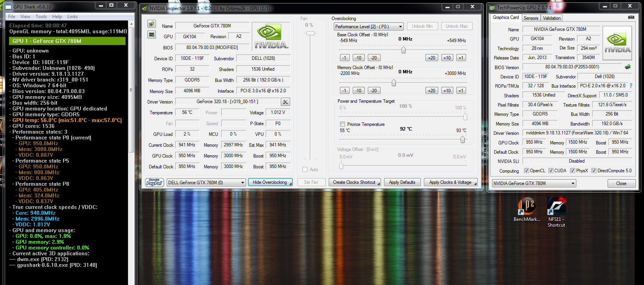The width and height of the screenshot is (644, 285).
Task: Open the DELL GeForce GTX 780M (0) dropdown
Action: coord(206,183)
